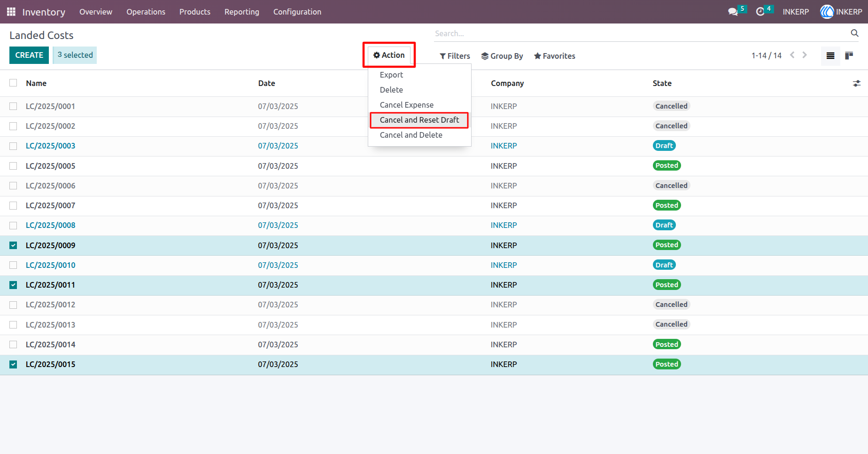Open optional columns settings icon
Screen dimensions: 868x454
click(x=857, y=83)
